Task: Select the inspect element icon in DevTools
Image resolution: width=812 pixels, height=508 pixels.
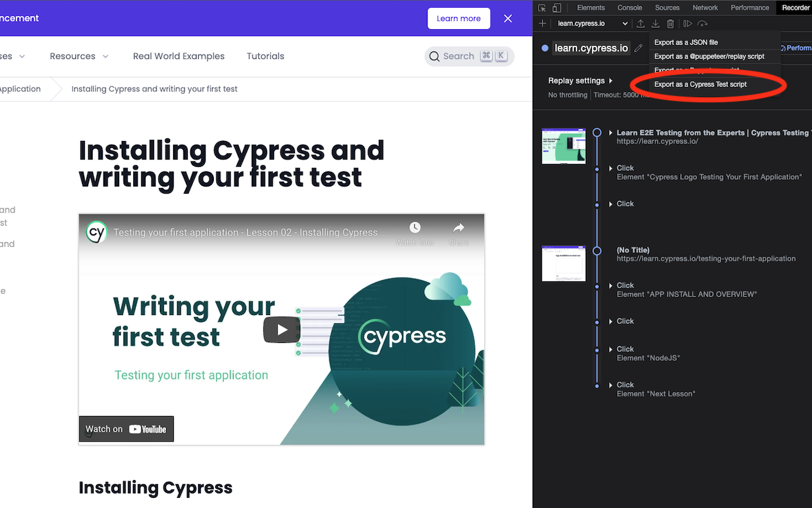Action: [x=542, y=8]
